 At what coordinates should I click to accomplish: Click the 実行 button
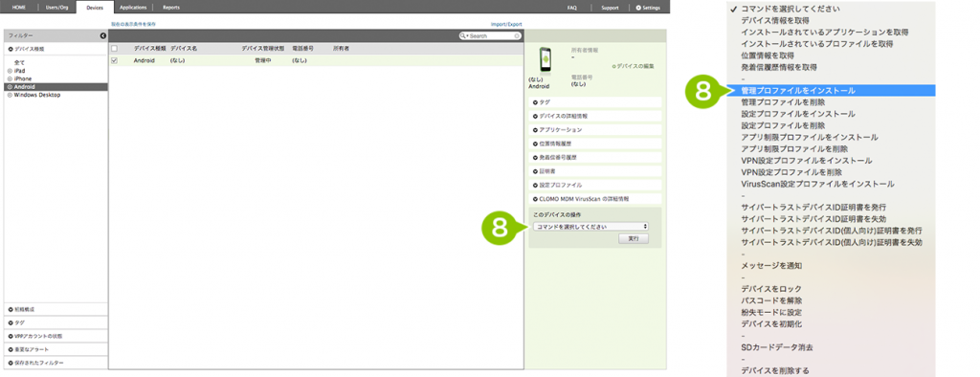pos(634,239)
